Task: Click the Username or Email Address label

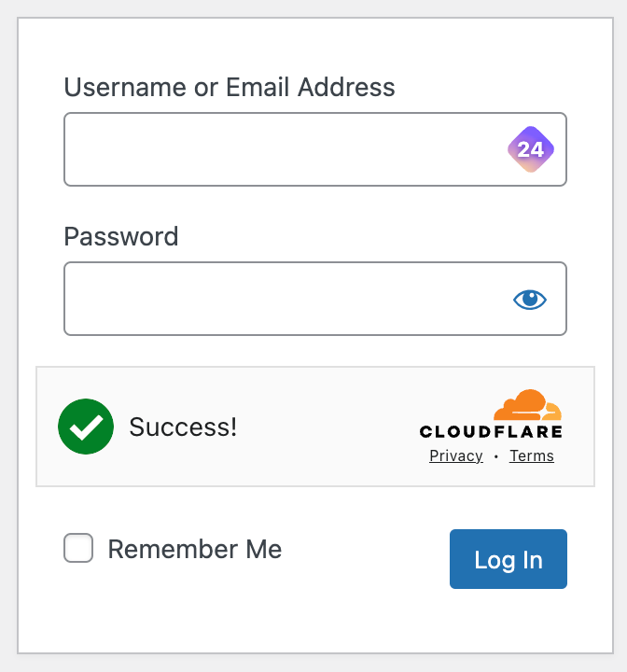Action: pos(230,87)
